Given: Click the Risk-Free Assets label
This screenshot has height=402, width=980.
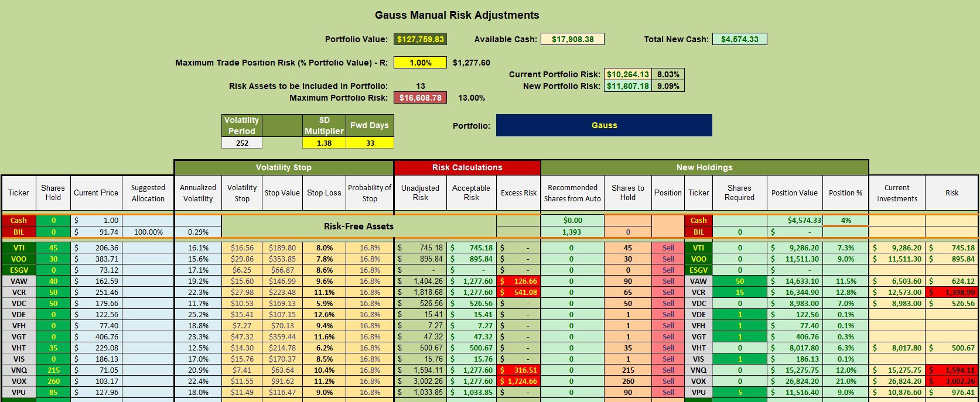Looking at the screenshot, I should pyautogui.click(x=358, y=226).
